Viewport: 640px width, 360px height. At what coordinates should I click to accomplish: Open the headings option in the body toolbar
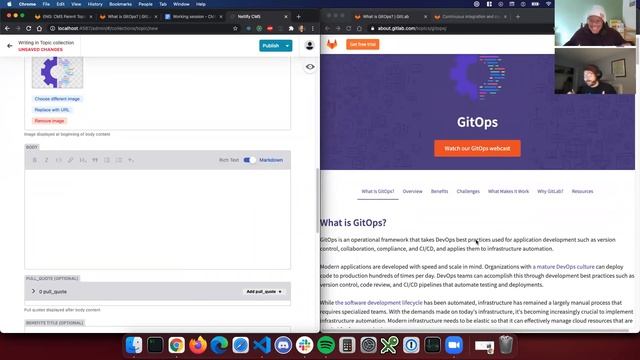(x=83, y=160)
